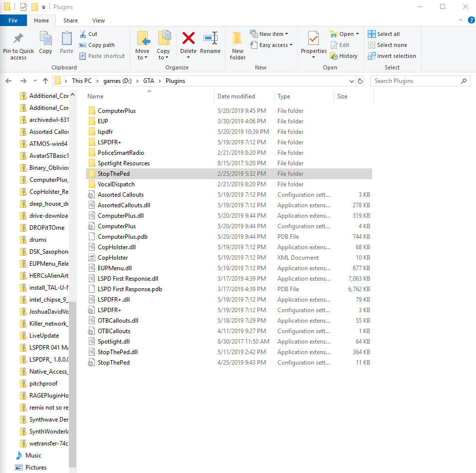Open the Recent locations dropdown

(x=35, y=81)
